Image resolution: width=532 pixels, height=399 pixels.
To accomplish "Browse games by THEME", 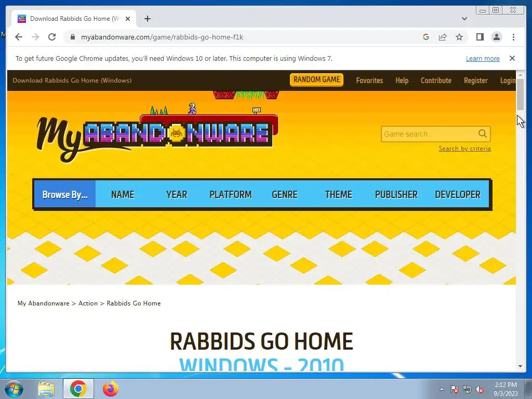I will click(x=338, y=194).
